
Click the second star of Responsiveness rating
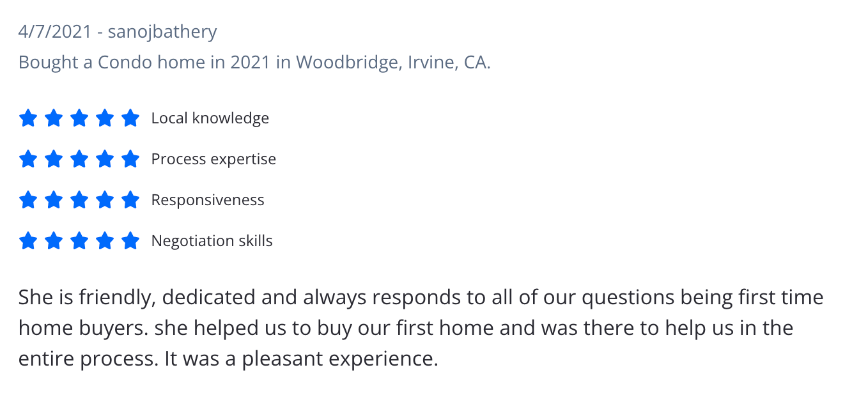[x=54, y=200]
